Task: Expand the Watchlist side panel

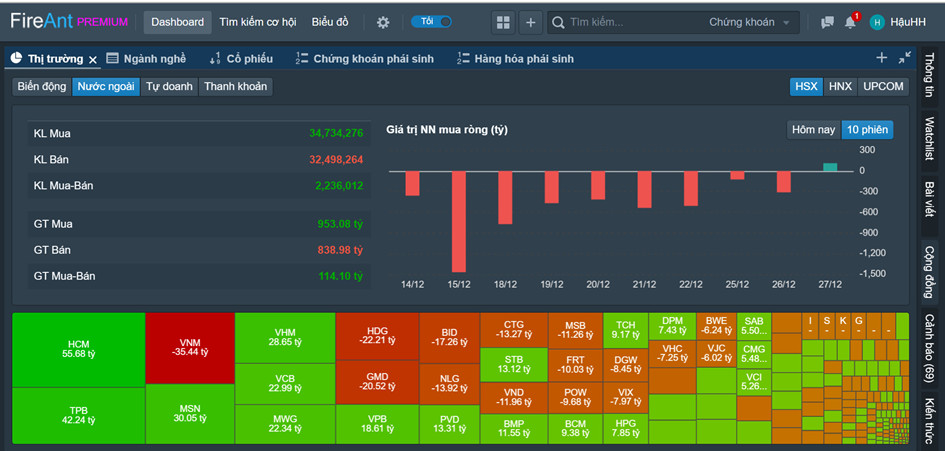Action: (x=929, y=138)
